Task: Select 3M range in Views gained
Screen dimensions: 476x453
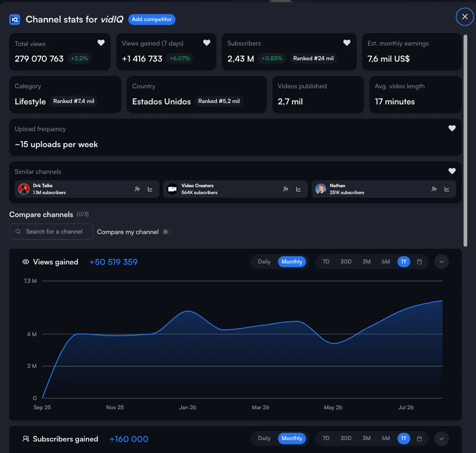Action: [x=366, y=262]
